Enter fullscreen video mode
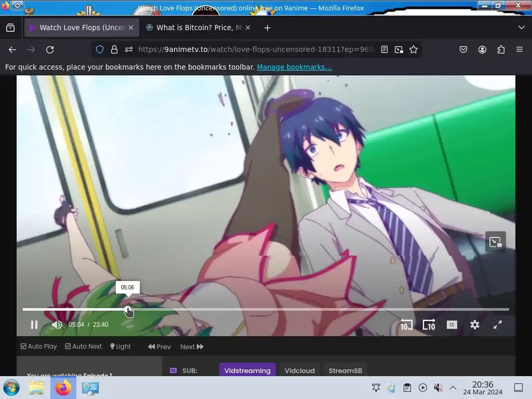532x399 pixels. point(497,325)
